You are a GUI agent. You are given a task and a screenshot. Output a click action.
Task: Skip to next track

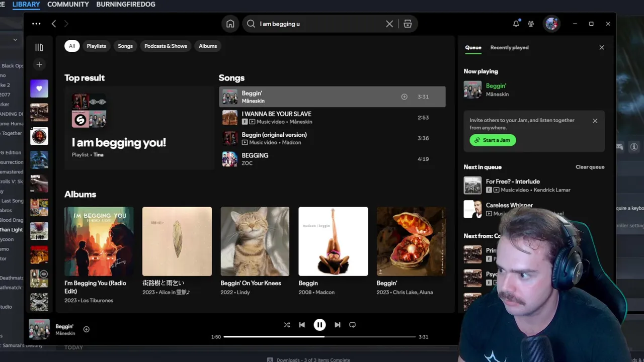click(x=338, y=325)
